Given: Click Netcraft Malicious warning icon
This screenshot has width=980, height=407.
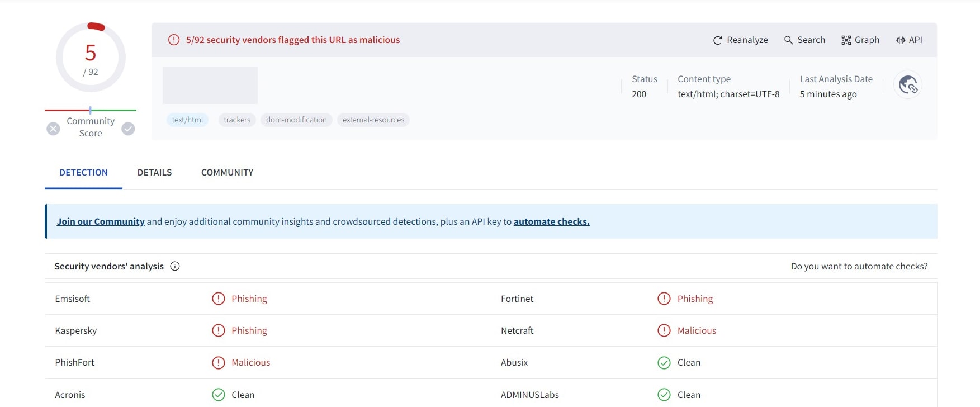Looking at the screenshot, I should click(x=664, y=330).
